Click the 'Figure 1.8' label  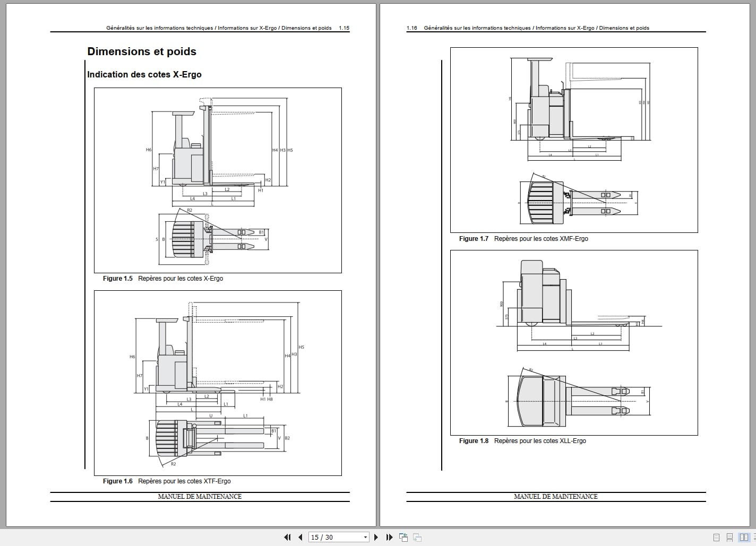pos(474,441)
